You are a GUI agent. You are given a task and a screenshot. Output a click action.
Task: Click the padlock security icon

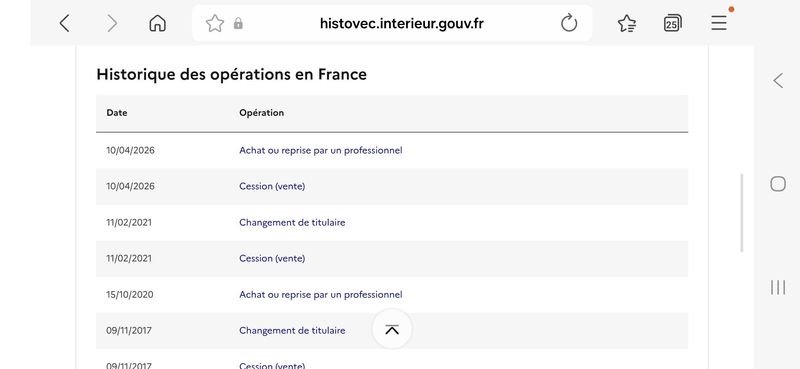click(x=238, y=23)
